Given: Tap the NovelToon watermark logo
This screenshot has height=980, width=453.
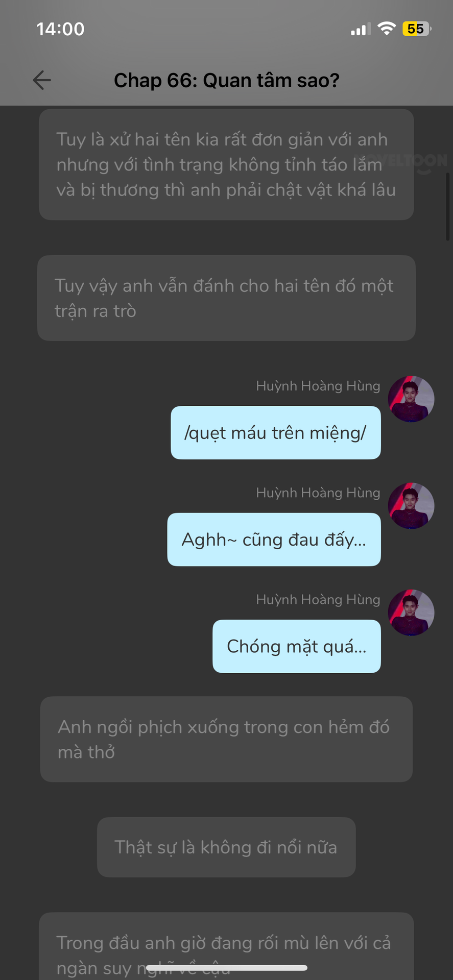Looking at the screenshot, I should [x=409, y=162].
